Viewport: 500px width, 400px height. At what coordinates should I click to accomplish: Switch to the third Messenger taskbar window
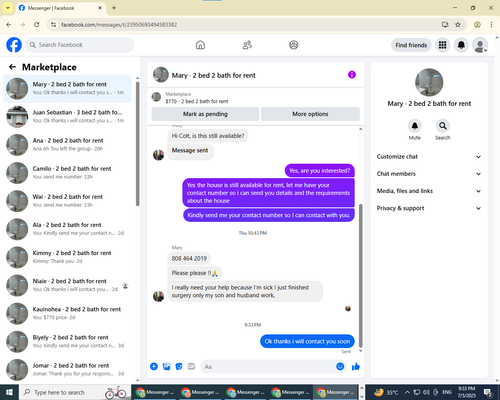click(245, 392)
